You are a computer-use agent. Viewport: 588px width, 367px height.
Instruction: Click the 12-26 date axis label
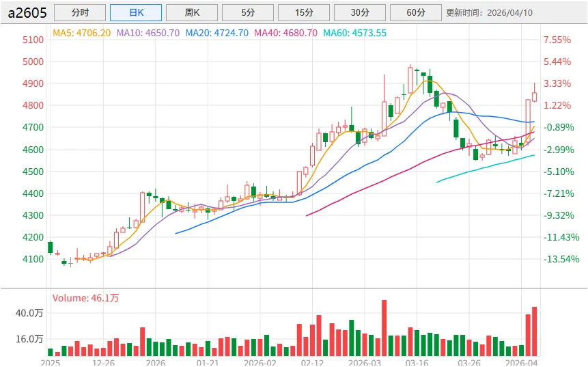pyautogui.click(x=103, y=362)
